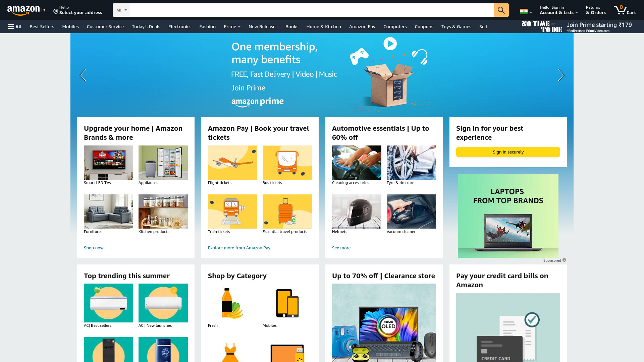Open Electronics in the navigation bar

pos(180,26)
